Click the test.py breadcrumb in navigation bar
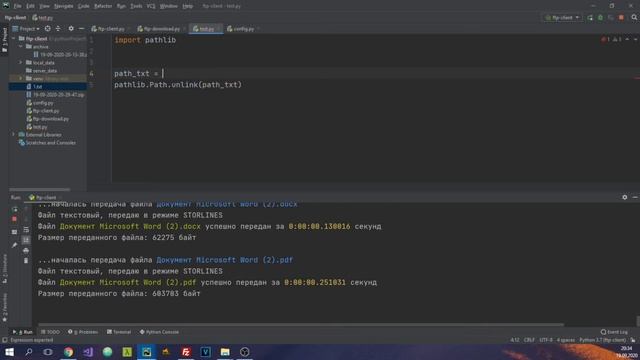The height and width of the screenshot is (360, 640). click(x=42, y=18)
